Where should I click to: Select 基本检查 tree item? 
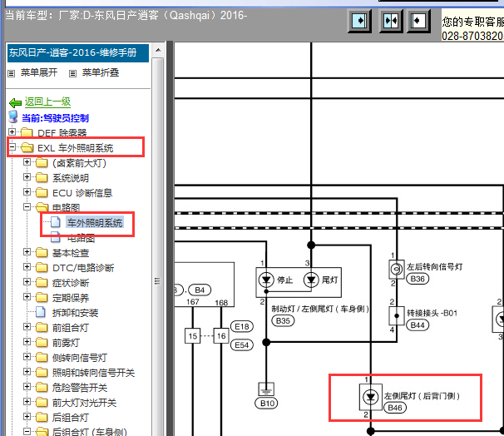click(x=71, y=253)
